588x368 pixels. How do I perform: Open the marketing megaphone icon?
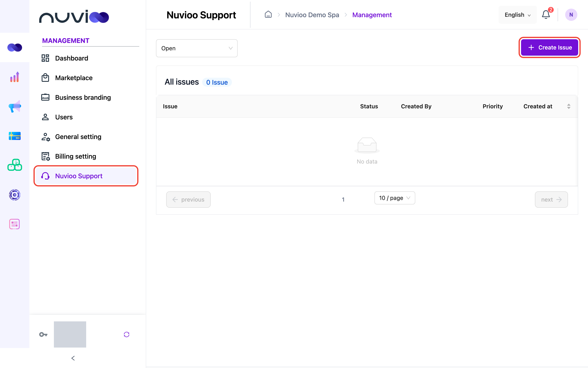[14, 106]
